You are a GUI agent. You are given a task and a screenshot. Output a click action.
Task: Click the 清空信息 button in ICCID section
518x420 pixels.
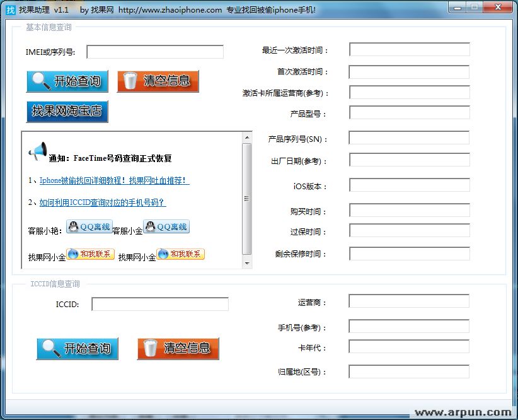click(178, 349)
